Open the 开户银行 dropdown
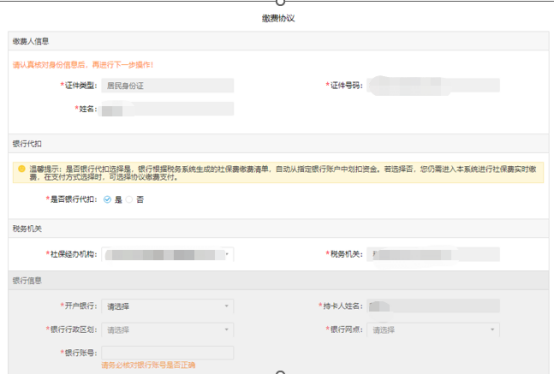 coord(167,306)
